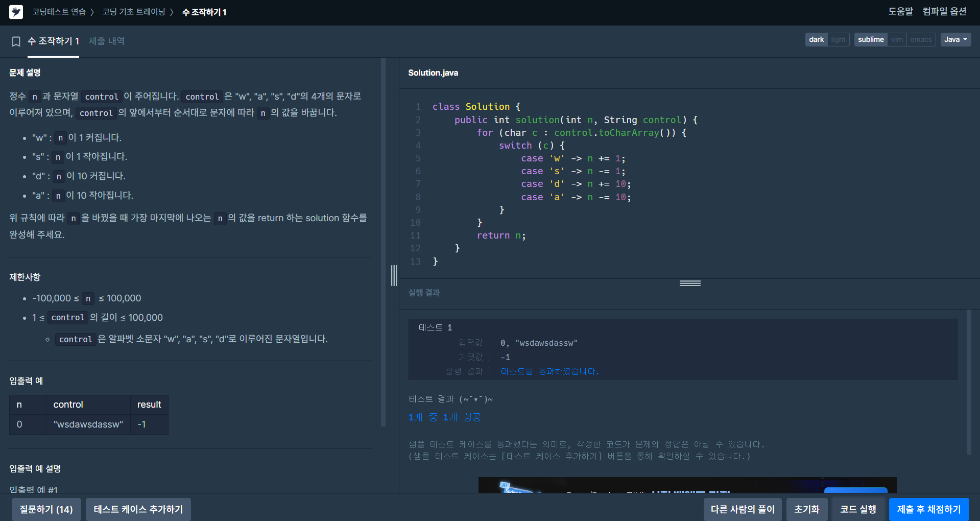
Task: Click the 문제 설명 heading
Action: [25, 73]
